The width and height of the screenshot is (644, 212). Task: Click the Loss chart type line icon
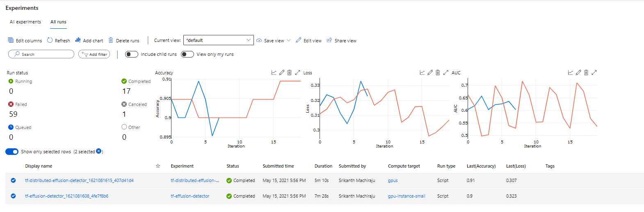[422, 73]
